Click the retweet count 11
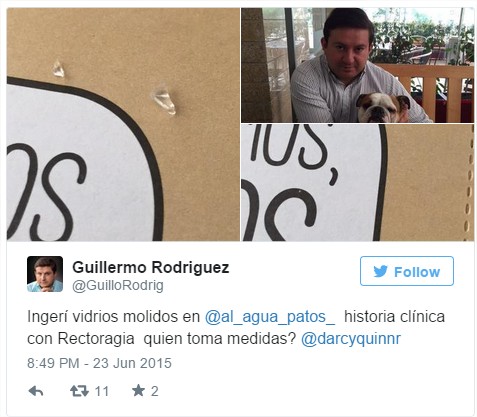This screenshot has width=477, height=417. point(102,391)
